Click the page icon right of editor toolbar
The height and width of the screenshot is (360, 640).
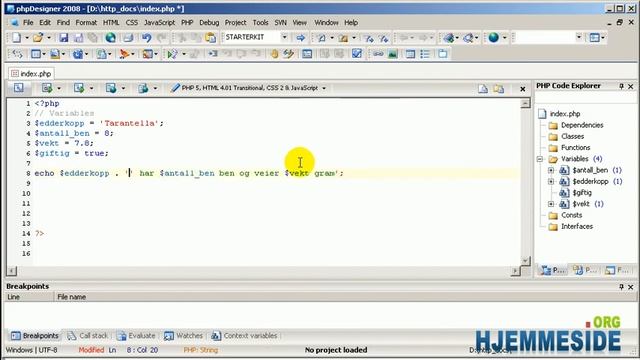click(483, 89)
